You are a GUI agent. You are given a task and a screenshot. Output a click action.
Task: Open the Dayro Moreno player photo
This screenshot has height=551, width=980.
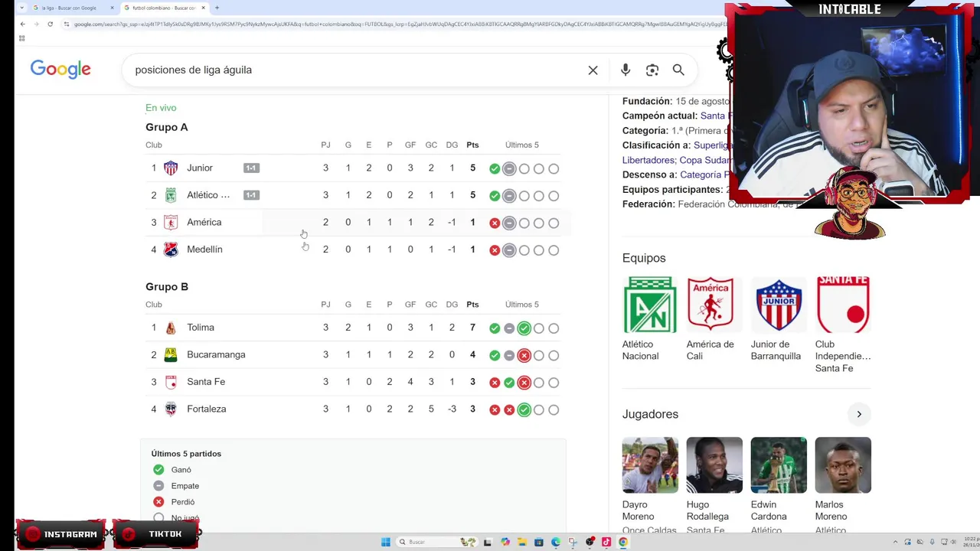(650, 465)
